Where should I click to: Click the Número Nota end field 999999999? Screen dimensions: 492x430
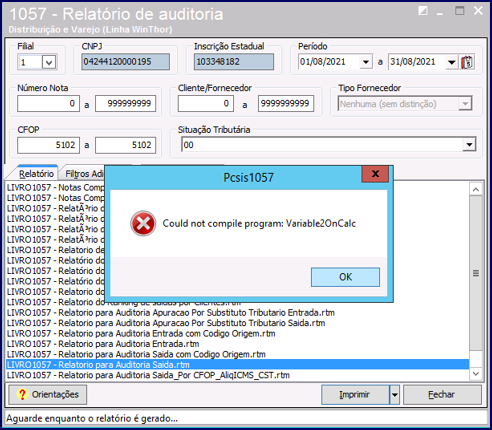pos(125,104)
